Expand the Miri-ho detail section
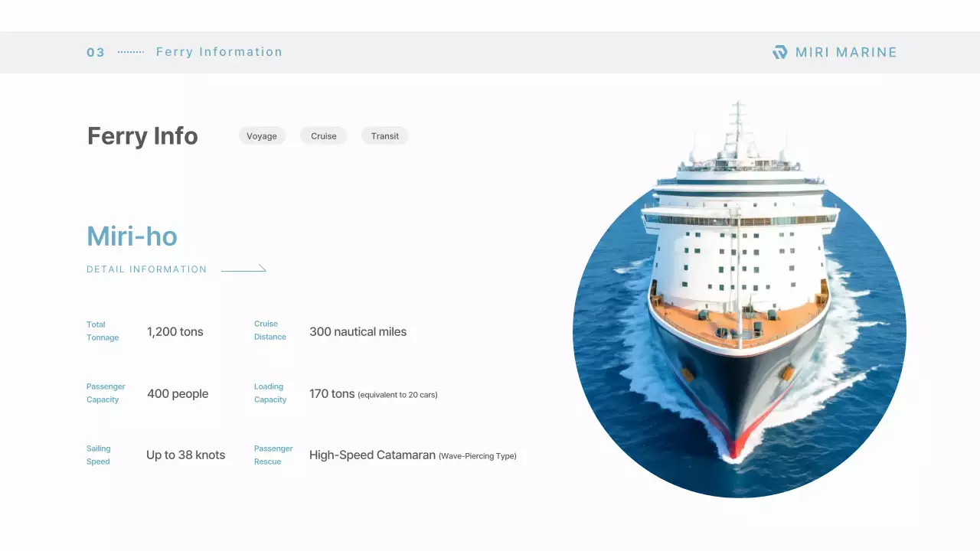 coord(132,236)
